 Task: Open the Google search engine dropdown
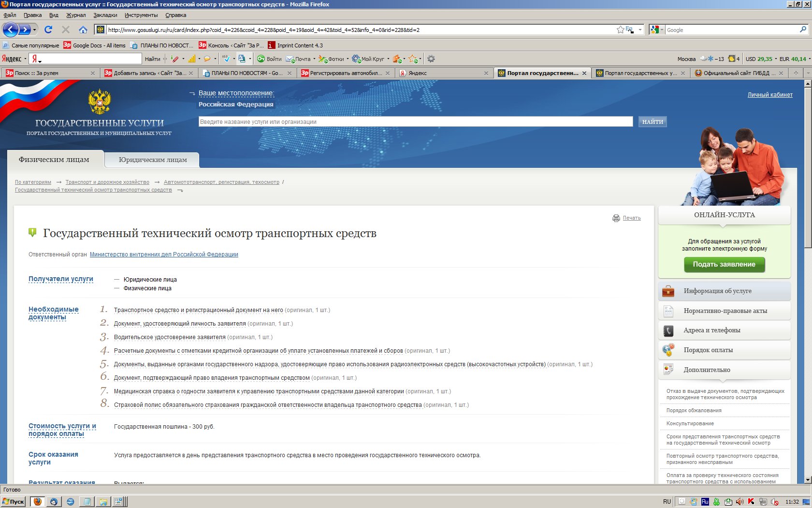[x=657, y=30]
